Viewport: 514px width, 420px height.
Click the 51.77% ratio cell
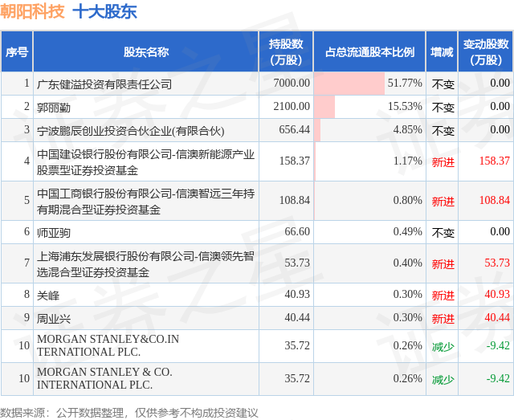click(369, 84)
